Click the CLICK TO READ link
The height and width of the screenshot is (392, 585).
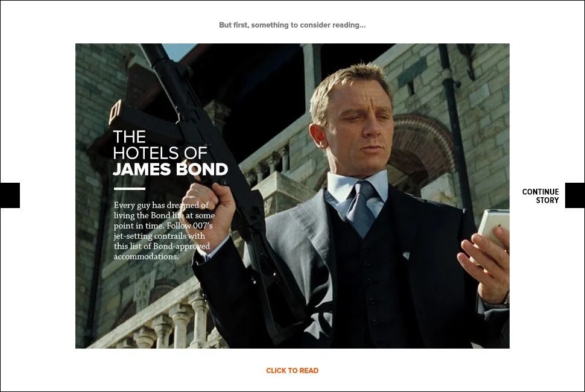tap(292, 370)
